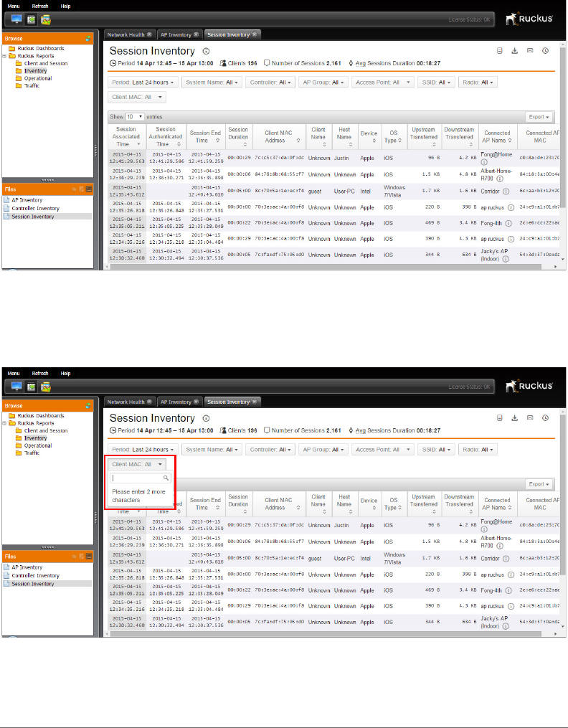Click the download icon in lower screenshot's report header

tap(515, 418)
